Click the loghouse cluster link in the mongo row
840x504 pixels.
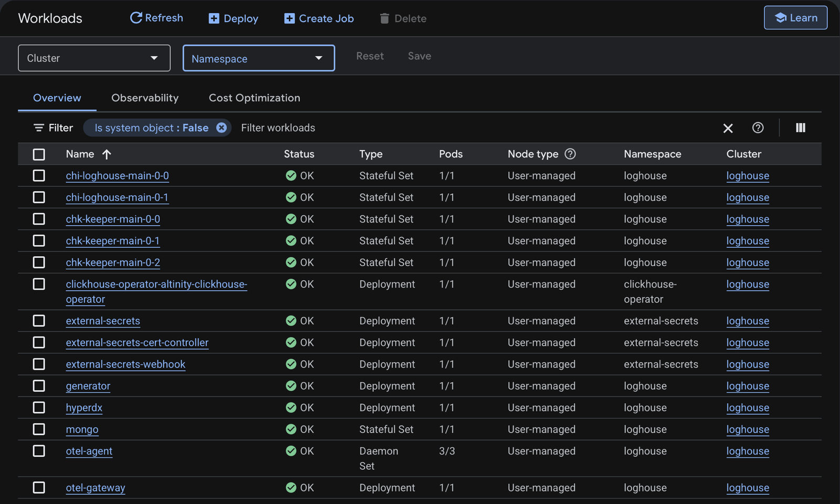pyautogui.click(x=748, y=429)
